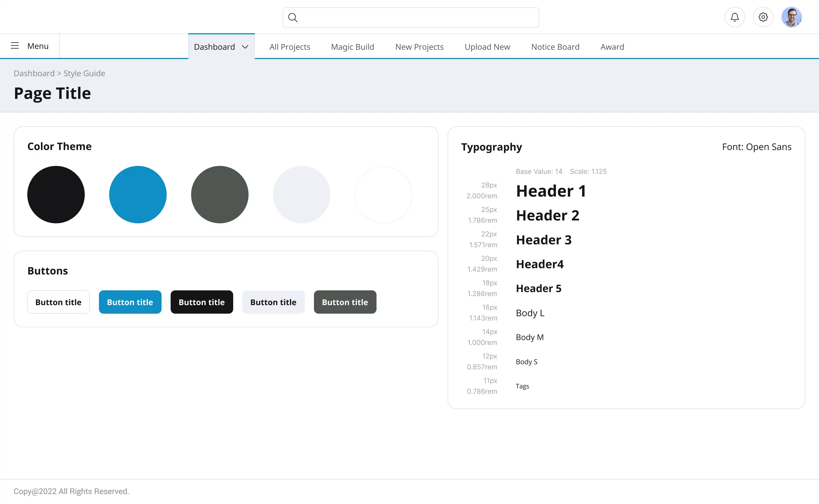Viewport: 819px width, 504px height.
Task: Switch to the New Projects tab
Action: 419,47
